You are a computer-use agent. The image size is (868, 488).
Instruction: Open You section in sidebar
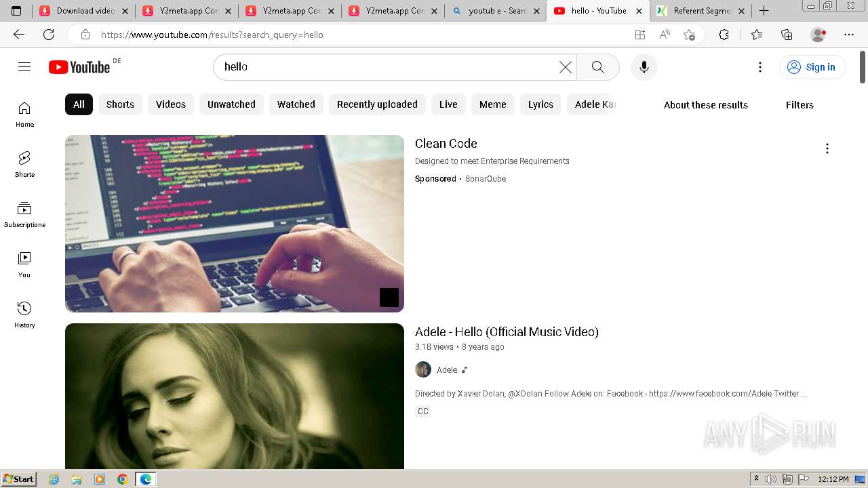(x=24, y=265)
